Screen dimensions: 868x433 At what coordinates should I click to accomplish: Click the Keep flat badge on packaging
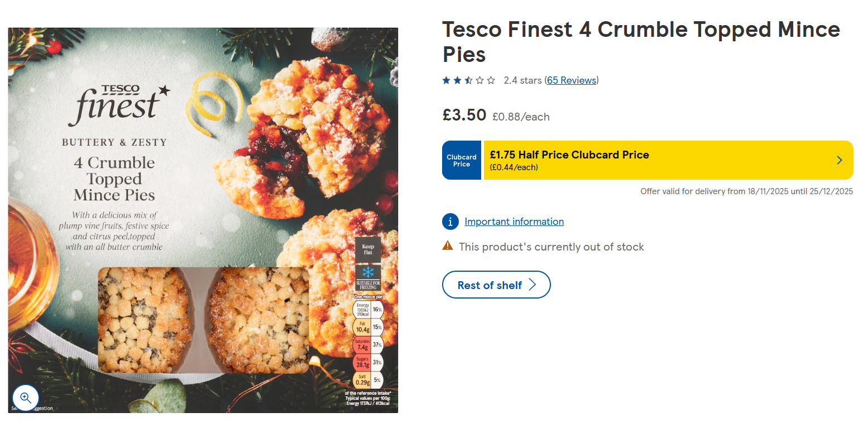(x=368, y=249)
